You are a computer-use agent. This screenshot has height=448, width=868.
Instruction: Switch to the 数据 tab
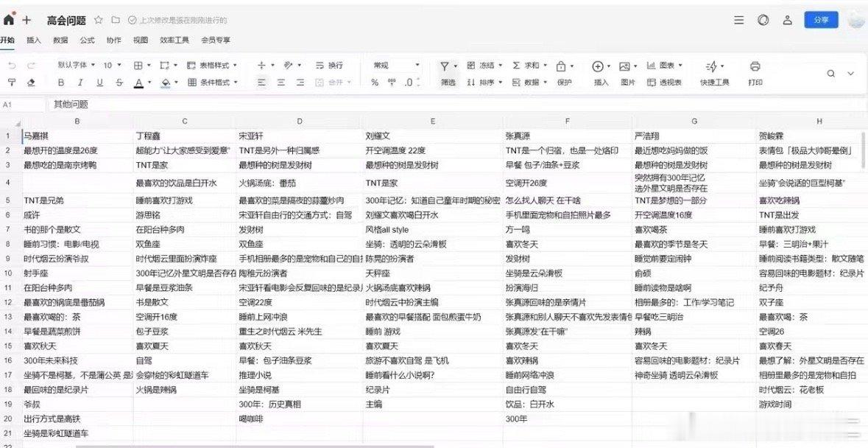click(60, 40)
